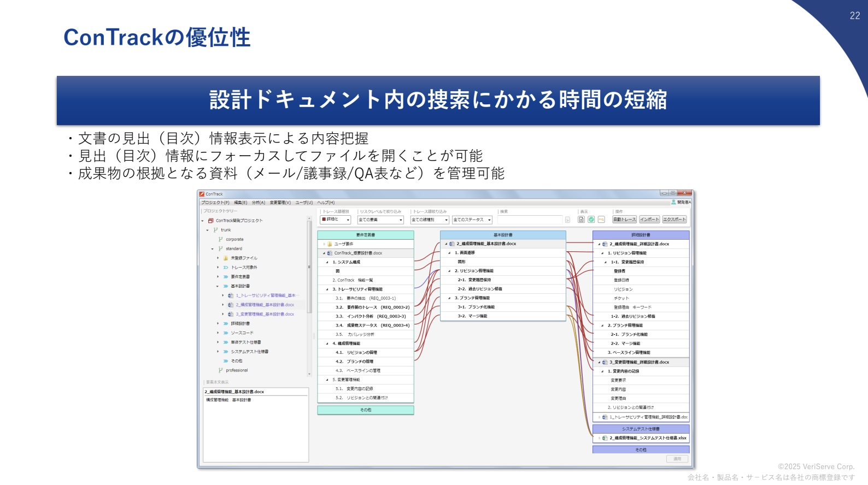Open the プロジェクト(P) menu
This screenshot has height=485, width=868.
(215, 203)
